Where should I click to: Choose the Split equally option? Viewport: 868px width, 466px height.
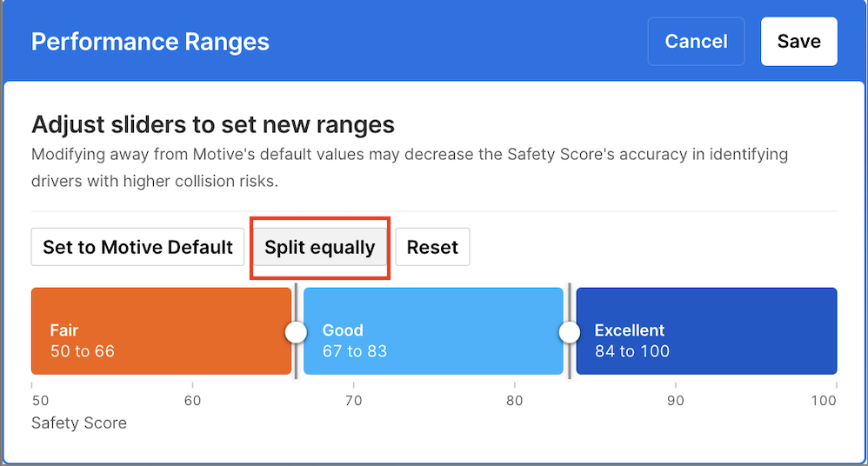click(320, 247)
